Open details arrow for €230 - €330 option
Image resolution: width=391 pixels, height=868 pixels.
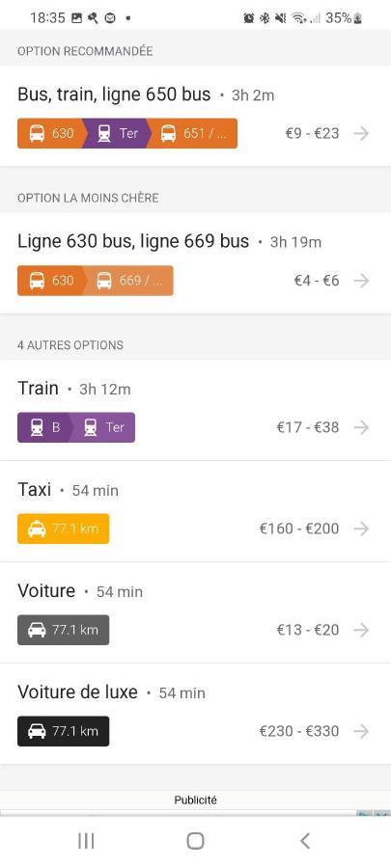point(361,731)
